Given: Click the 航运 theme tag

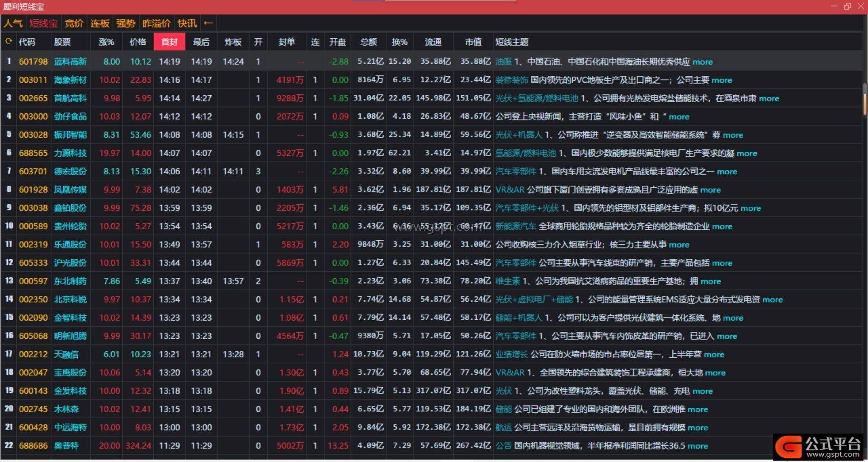Looking at the screenshot, I should click(504, 428).
